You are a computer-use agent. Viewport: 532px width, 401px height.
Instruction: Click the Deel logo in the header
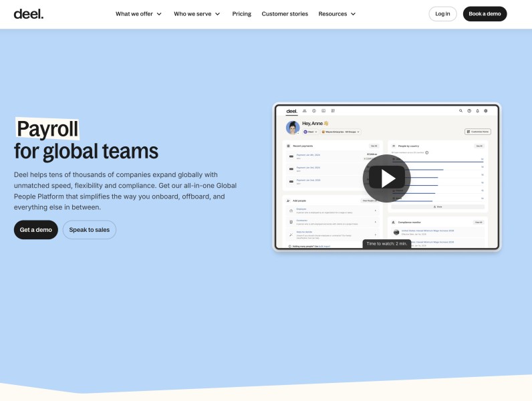(29, 14)
